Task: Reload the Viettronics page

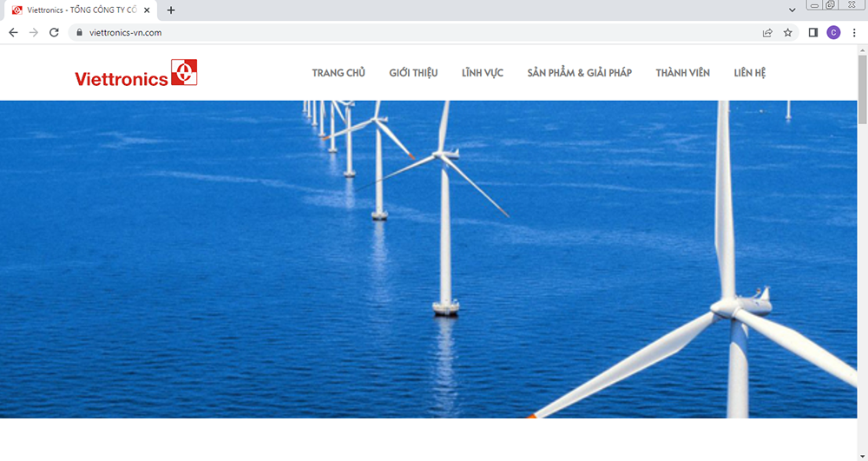Action: point(54,33)
